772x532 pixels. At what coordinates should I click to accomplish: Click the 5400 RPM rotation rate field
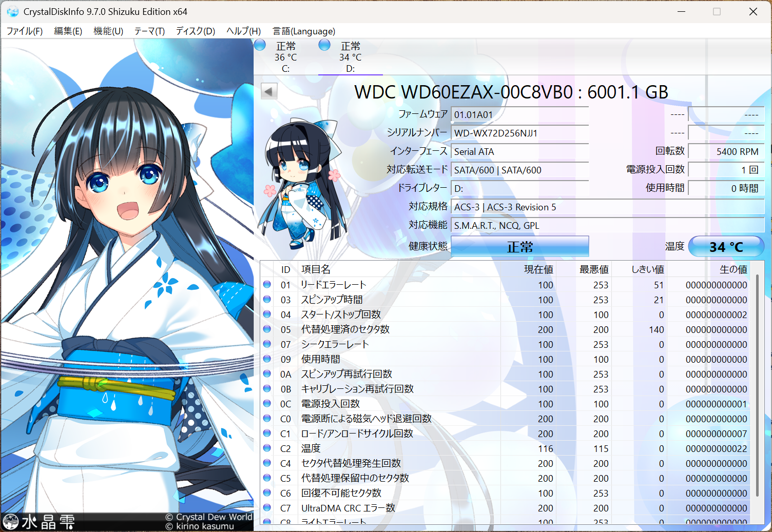tap(726, 151)
